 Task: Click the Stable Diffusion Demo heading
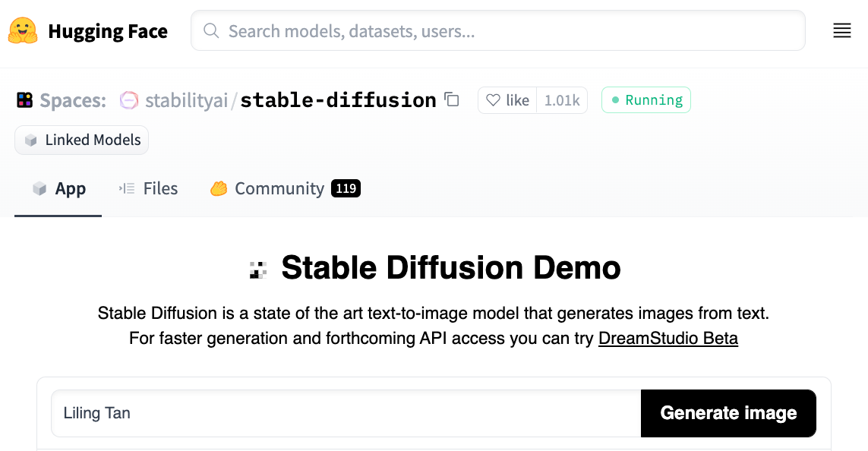pyautogui.click(x=450, y=268)
